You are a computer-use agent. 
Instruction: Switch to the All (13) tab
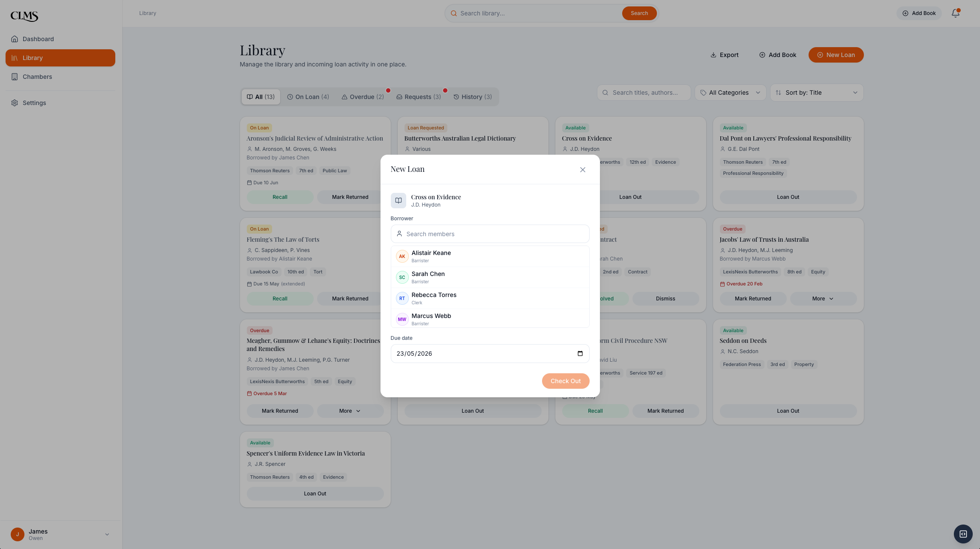[261, 97]
